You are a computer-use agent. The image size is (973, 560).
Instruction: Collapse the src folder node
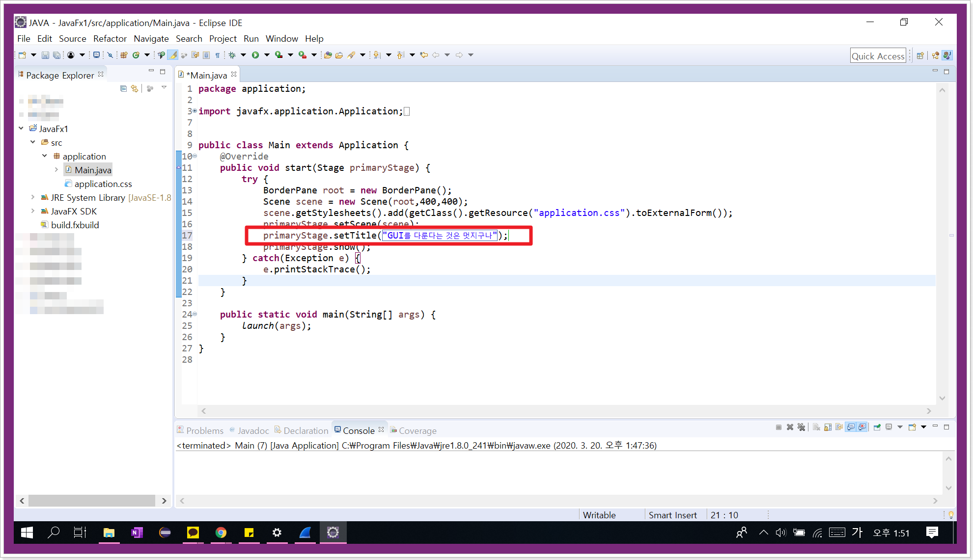[x=33, y=142]
